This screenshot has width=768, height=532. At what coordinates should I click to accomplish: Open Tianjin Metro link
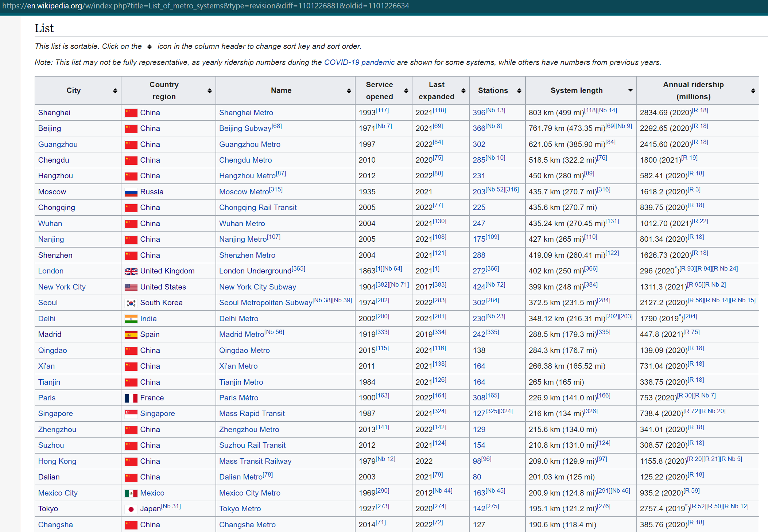coord(241,382)
